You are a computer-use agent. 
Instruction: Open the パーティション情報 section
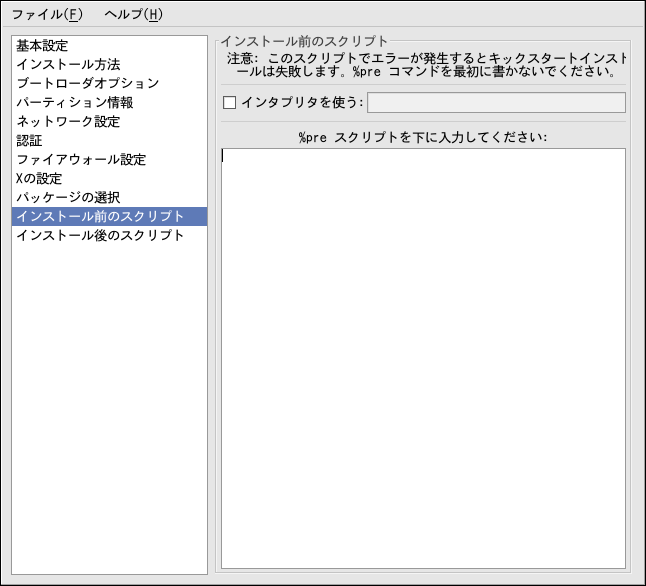point(74,103)
